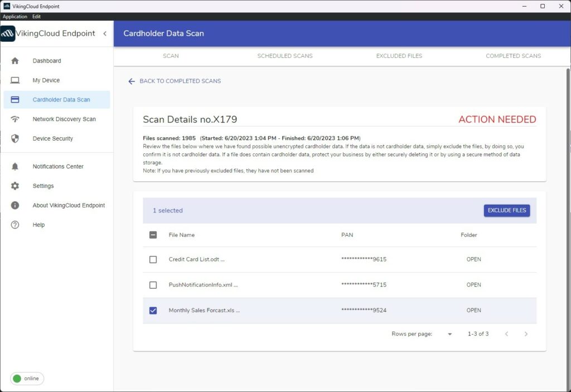Click the Help question mark icon

click(x=16, y=225)
